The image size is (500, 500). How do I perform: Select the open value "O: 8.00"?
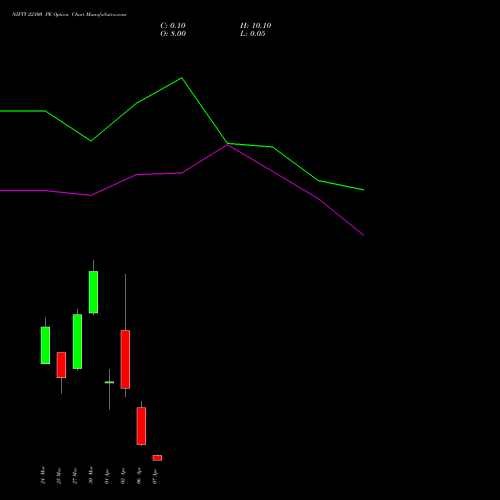pyautogui.click(x=173, y=34)
